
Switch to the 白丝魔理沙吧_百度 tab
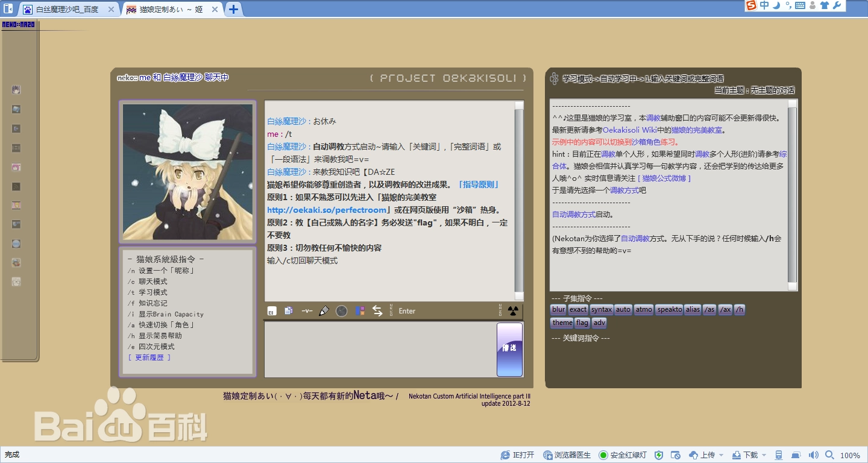click(x=69, y=9)
